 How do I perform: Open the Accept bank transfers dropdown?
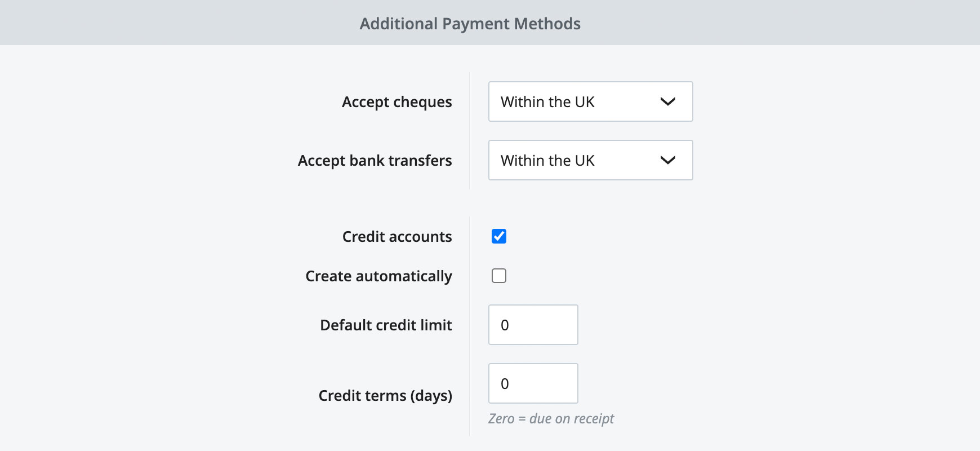pyautogui.click(x=590, y=160)
